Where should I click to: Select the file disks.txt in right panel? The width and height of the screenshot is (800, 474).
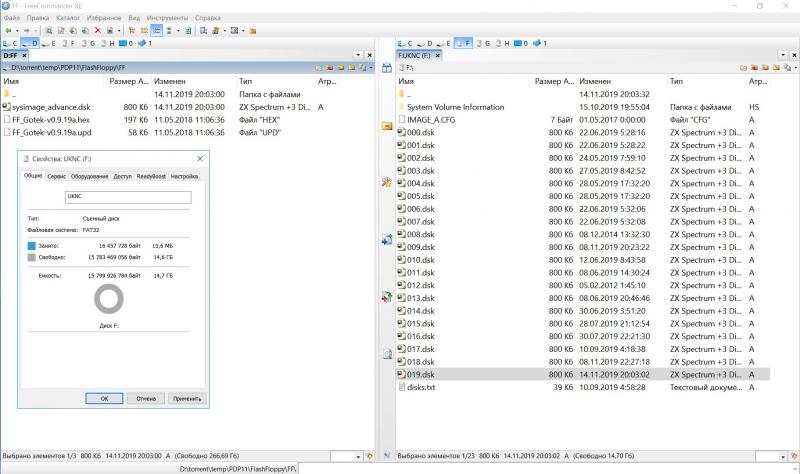pyautogui.click(x=421, y=386)
